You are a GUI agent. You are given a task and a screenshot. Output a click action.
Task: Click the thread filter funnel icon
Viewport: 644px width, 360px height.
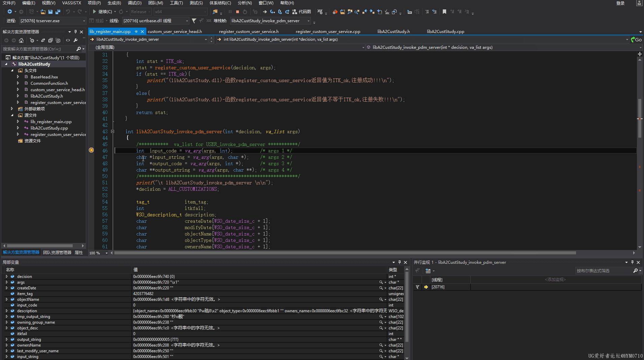194,21
